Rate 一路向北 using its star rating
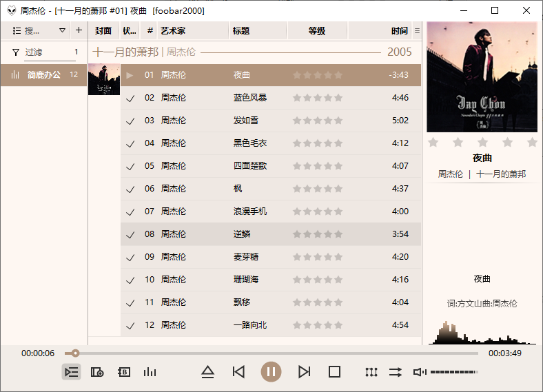Screen dimensions: 543x392 tap(318, 325)
